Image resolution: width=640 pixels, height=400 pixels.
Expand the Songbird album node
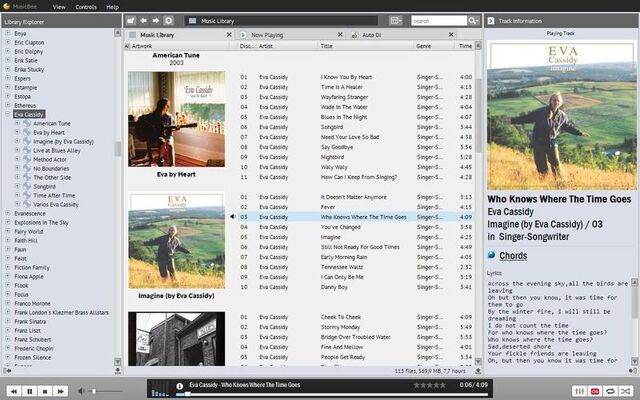tap(17, 186)
